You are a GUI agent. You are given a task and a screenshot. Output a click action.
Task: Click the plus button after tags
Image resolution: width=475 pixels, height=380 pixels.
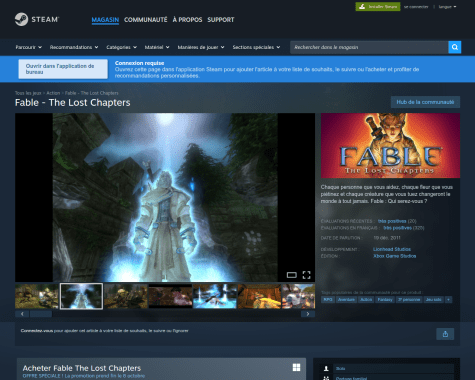(x=449, y=300)
